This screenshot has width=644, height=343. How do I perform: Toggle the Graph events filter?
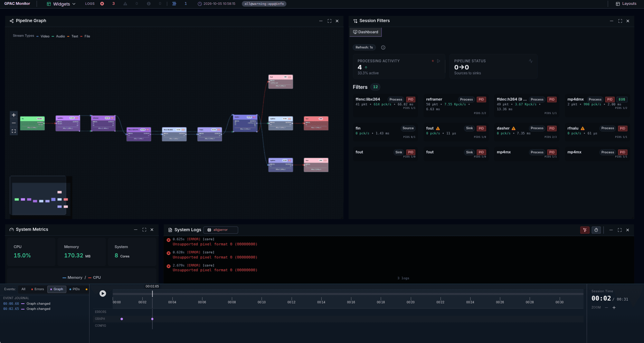57,289
